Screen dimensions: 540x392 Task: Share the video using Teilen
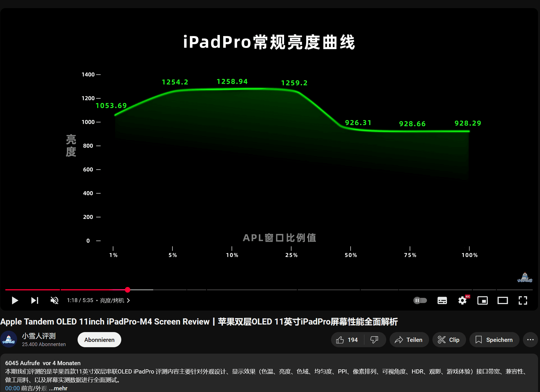click(409, 340)
